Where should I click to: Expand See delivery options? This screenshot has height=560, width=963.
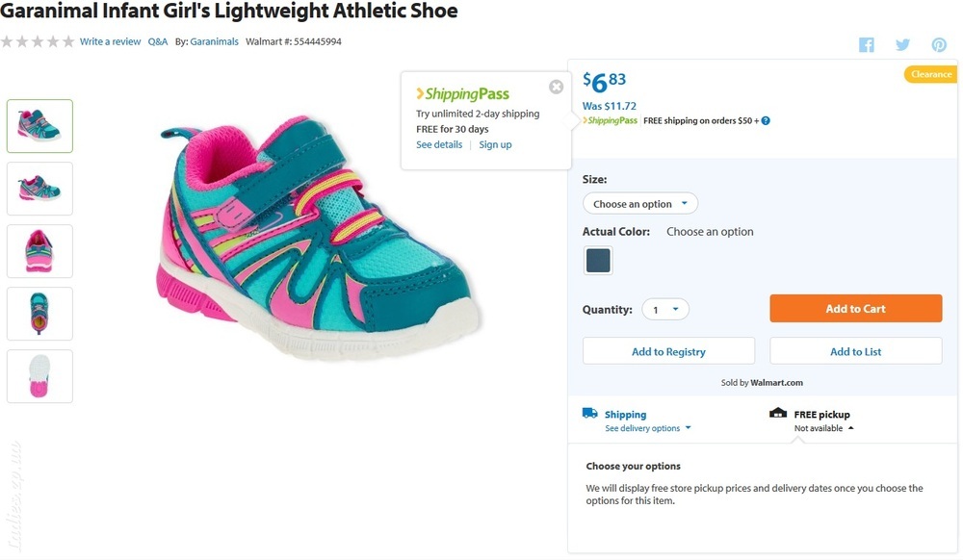pos(648,428)
